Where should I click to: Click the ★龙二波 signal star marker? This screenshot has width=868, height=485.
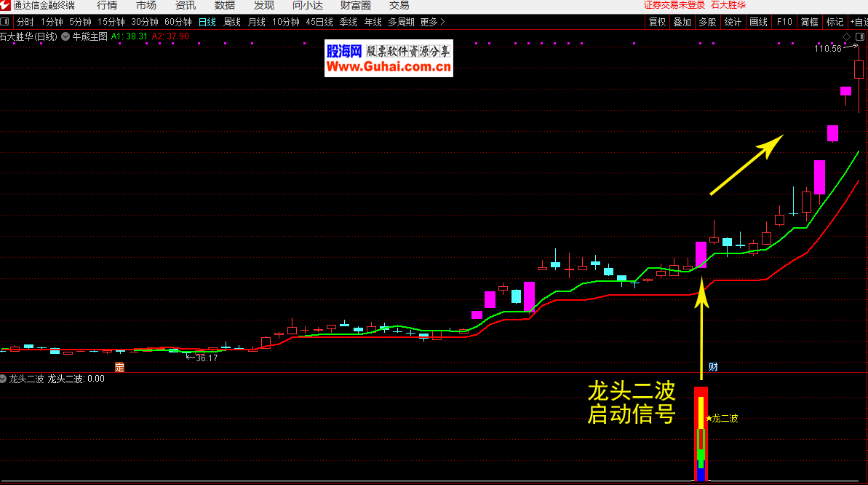pos(709,418)
